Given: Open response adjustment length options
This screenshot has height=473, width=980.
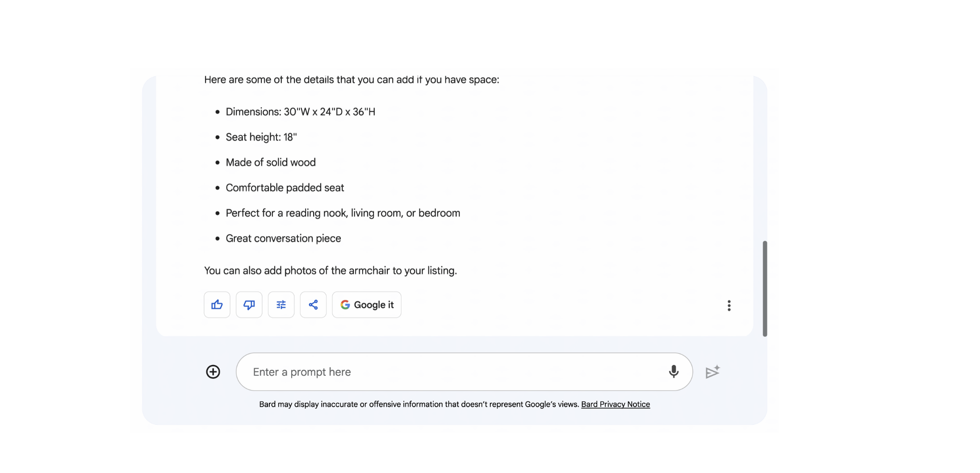Looking at the screenshot, I should tap(281, 305).
